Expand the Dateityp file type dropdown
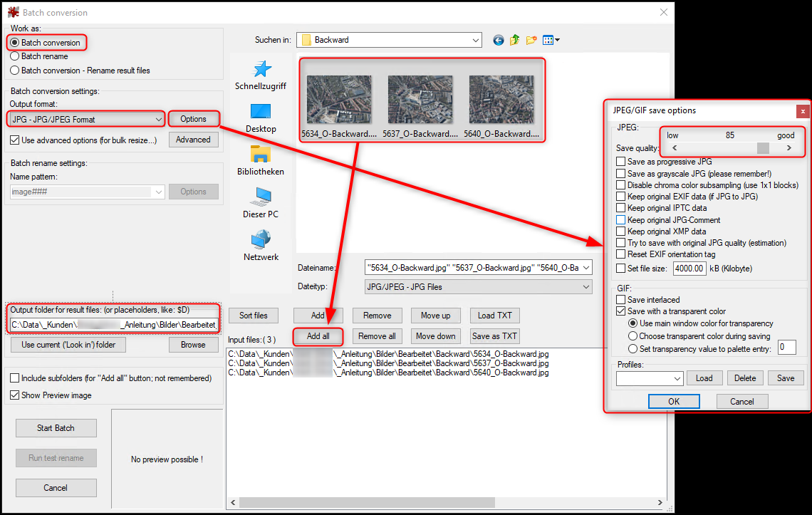812x515 pixels. [x=584, y=286]
